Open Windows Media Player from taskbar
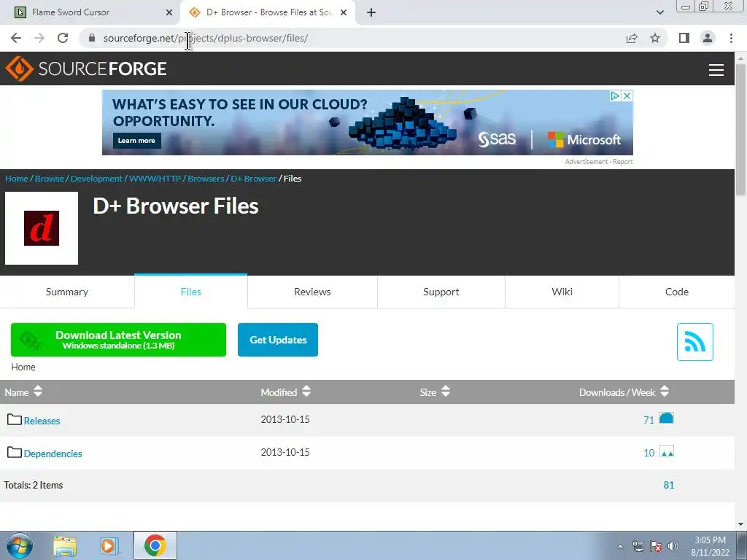 point(108,545)
